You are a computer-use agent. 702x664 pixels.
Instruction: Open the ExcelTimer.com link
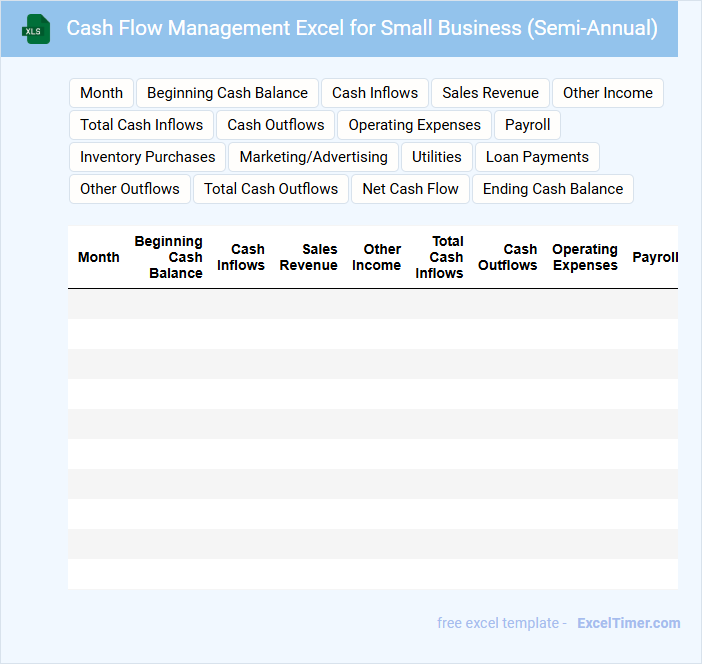628,623
